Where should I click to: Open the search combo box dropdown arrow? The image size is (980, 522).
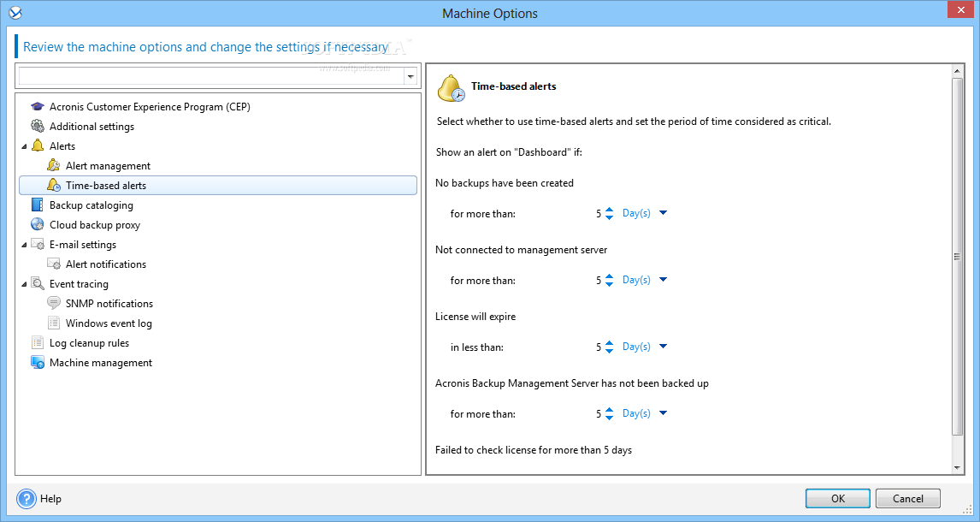coord(410,77)
